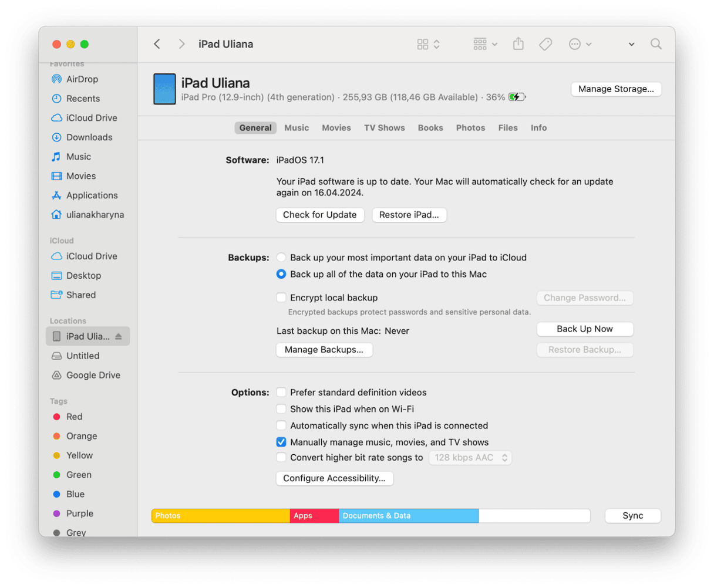Click the back navigation arrow
The width and height of the screenshot is (714, 588).
[x=157, y=44]
